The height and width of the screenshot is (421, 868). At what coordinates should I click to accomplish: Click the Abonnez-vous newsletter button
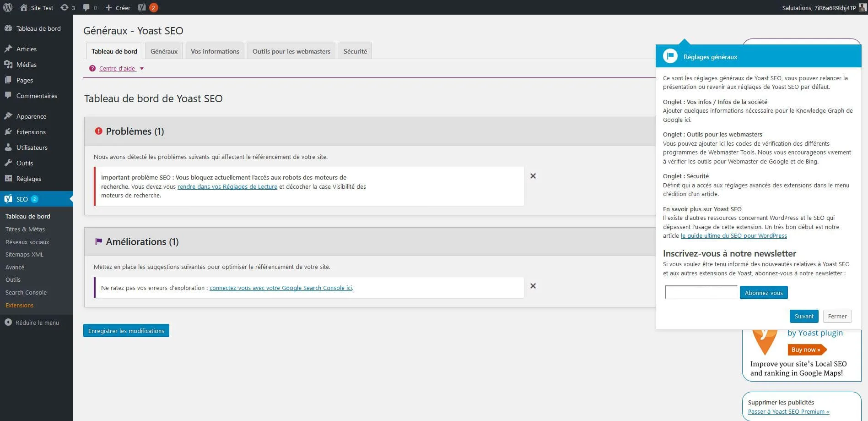tap(764, 292)
